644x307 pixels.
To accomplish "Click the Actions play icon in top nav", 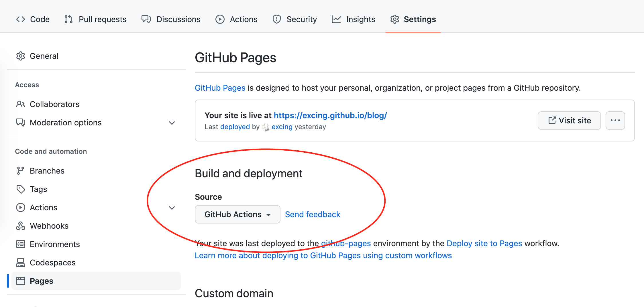I will [220, 19].
